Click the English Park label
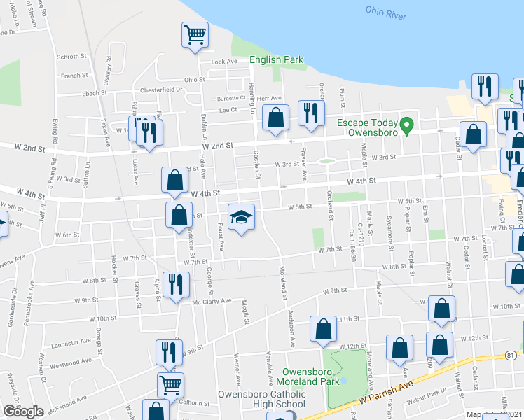 coord(276,60)
